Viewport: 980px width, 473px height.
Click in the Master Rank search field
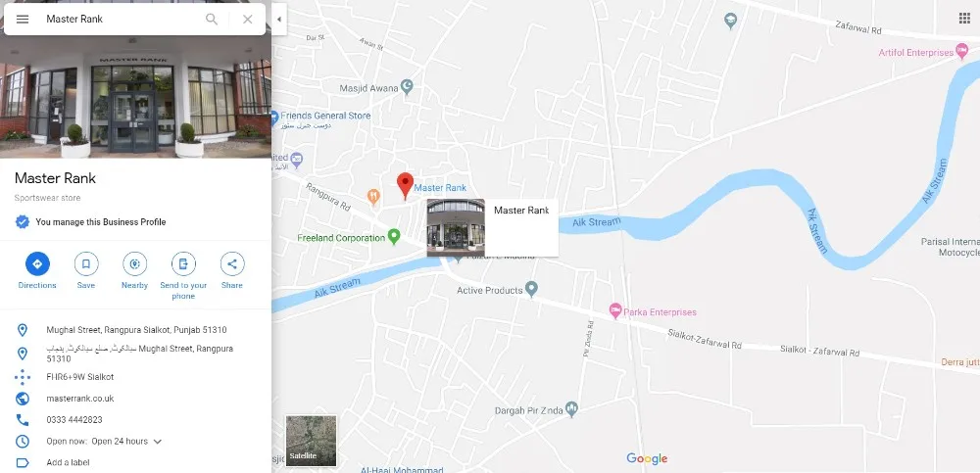(122, 19)
